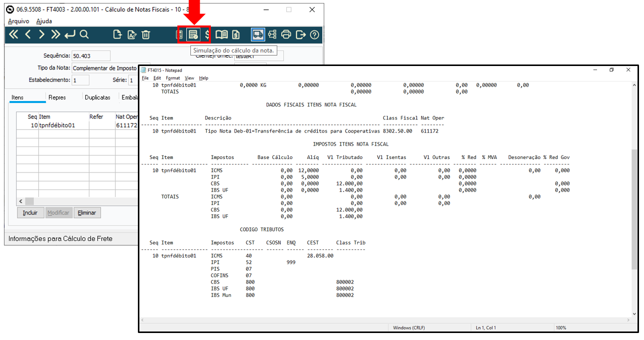Click the Sequência field showing 50.403
The width and height of the screenshot is (644, 340).
pos(91,55)
